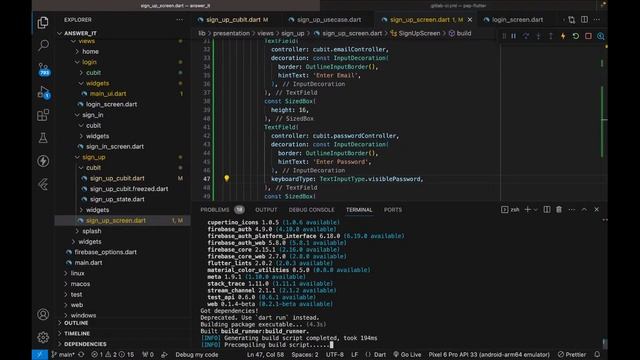Kill the terminal with trash icon
Screen dimensions: 640x360
pos(559,209)
